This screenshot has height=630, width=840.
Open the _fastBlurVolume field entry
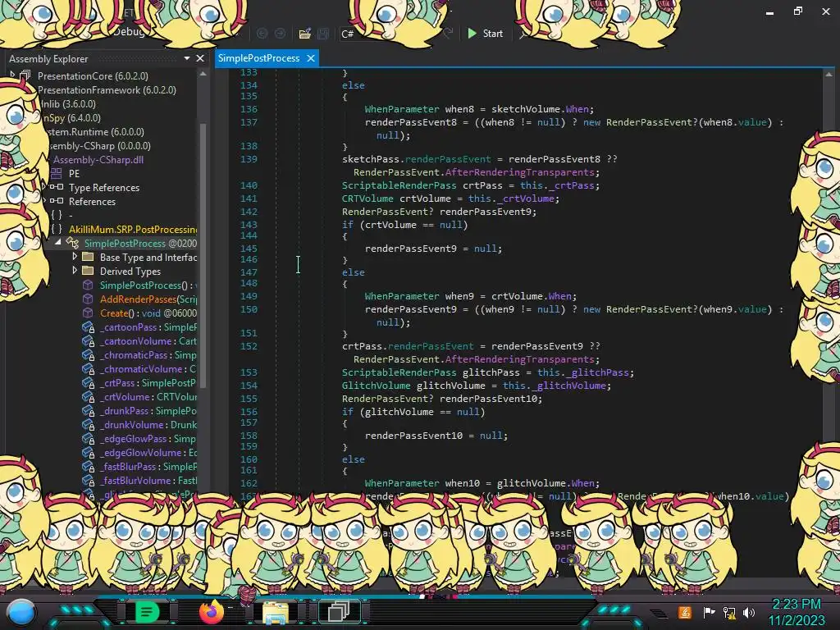pyautogui.click(x=148, y=480)
